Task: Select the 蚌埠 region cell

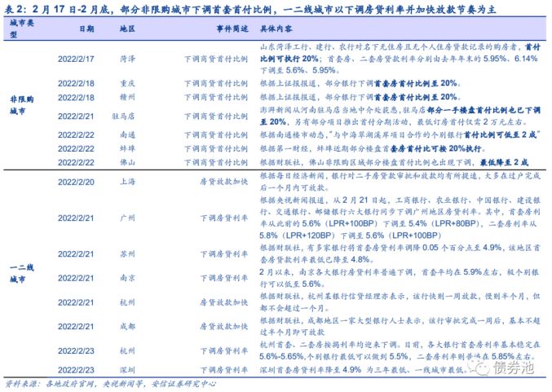Action: (127, 148)
